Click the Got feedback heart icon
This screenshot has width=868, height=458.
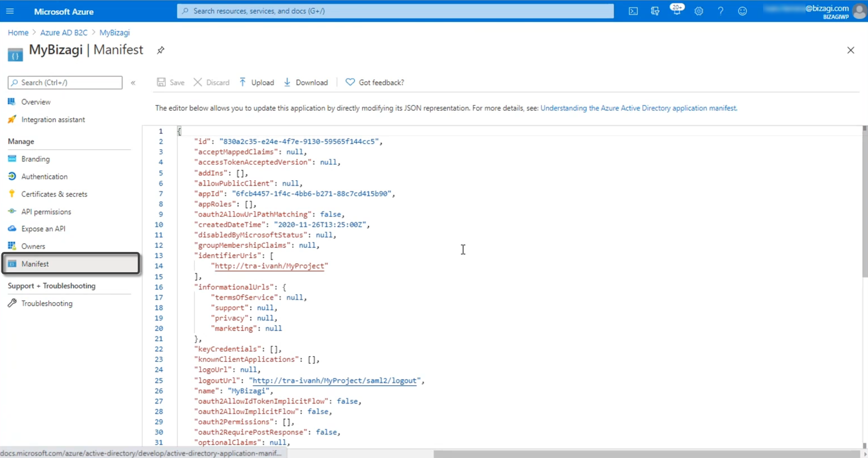(x=350, y=82)
